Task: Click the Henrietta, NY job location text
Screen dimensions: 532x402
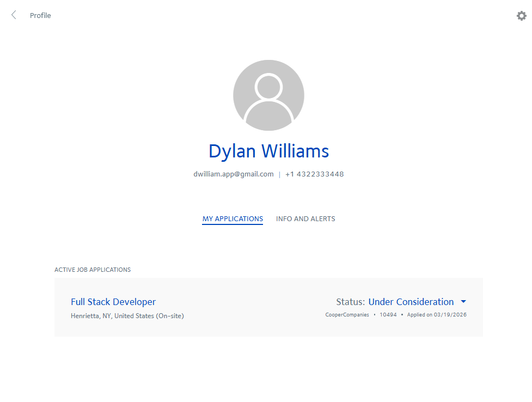Action: tap(127, 316)
